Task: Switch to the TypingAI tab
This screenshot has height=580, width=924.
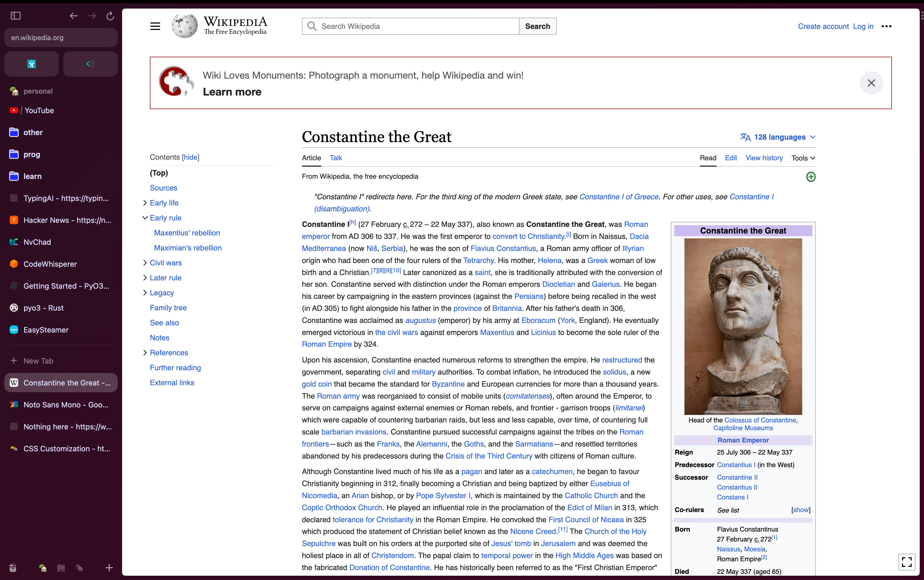Action: point(61,198)
